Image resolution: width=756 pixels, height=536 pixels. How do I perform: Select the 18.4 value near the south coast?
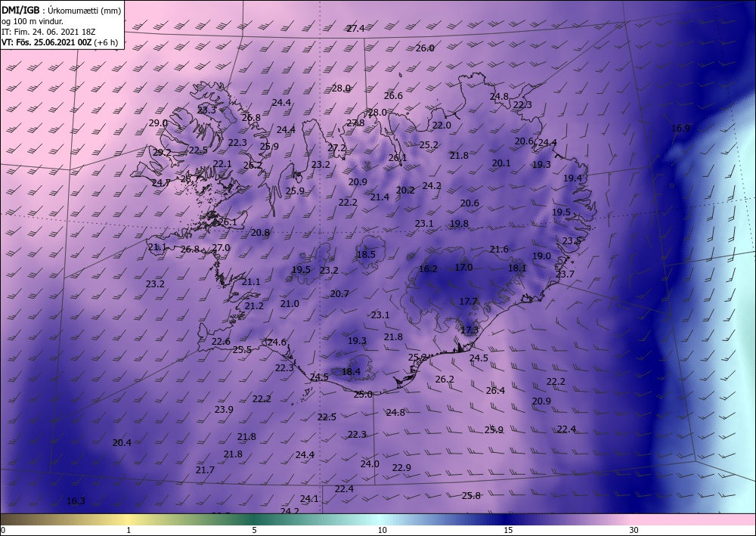point(351,372)
